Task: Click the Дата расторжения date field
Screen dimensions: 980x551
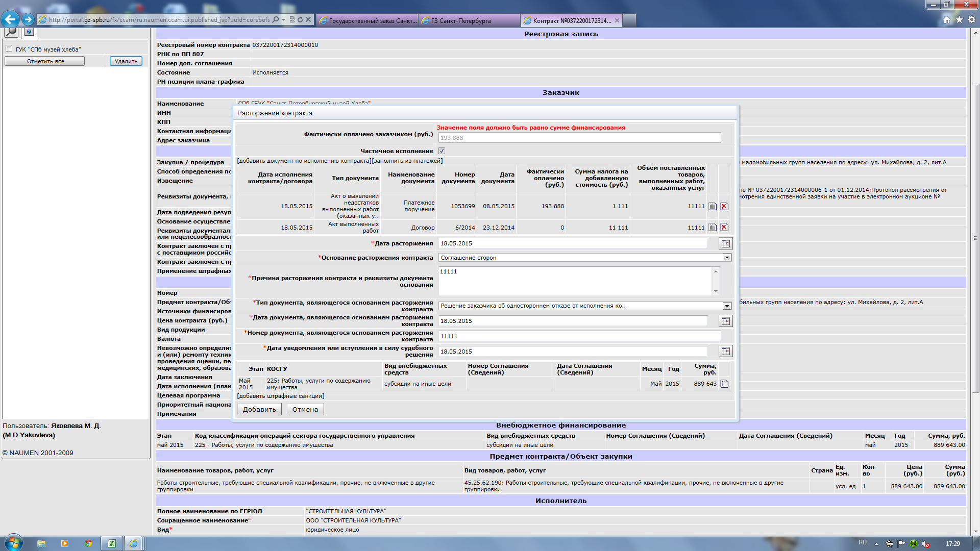Action: 573,243
